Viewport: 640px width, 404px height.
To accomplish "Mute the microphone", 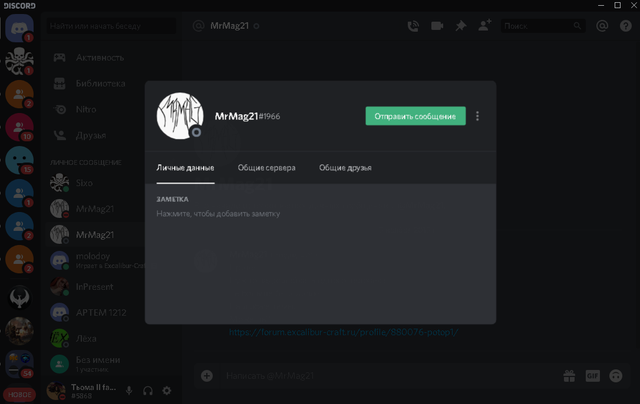I will pos(129,391).
